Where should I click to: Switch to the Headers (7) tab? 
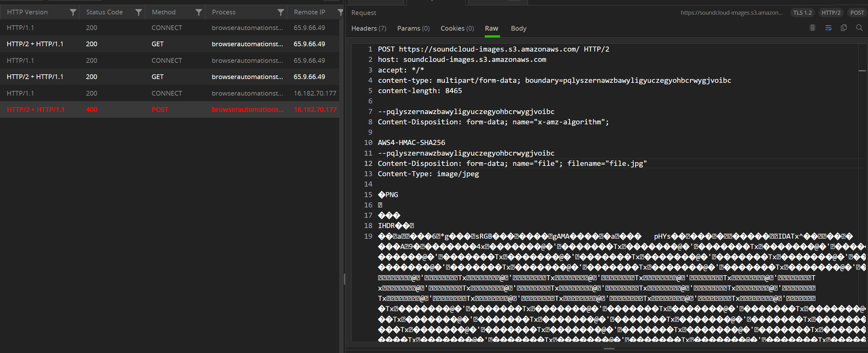369,28
